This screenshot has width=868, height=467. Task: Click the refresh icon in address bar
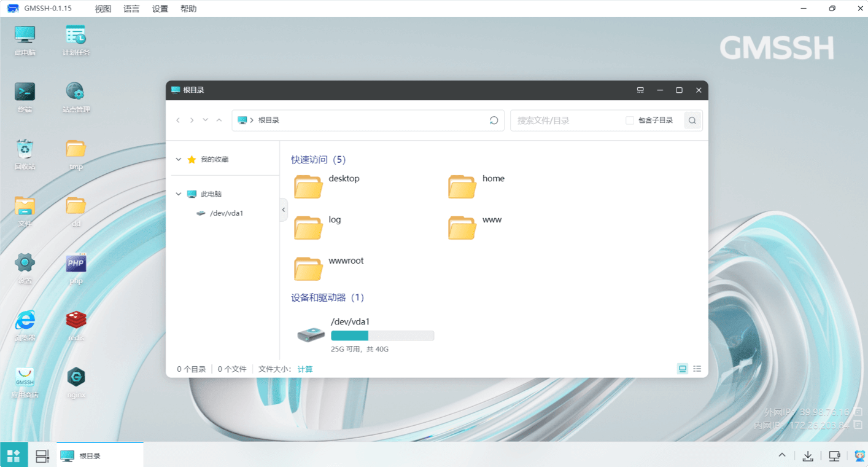click(x=494, y=120)
